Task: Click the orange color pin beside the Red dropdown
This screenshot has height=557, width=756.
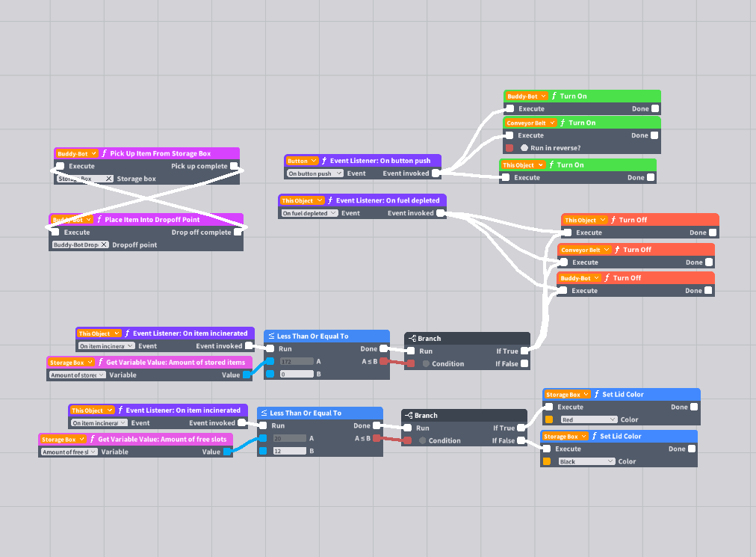Action: tap(549, 419)
